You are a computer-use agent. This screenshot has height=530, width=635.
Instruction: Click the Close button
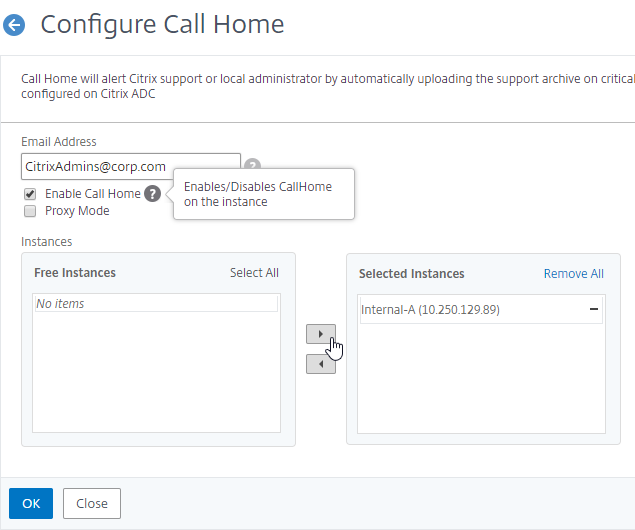pyautogui.click(x=92, y=503)
